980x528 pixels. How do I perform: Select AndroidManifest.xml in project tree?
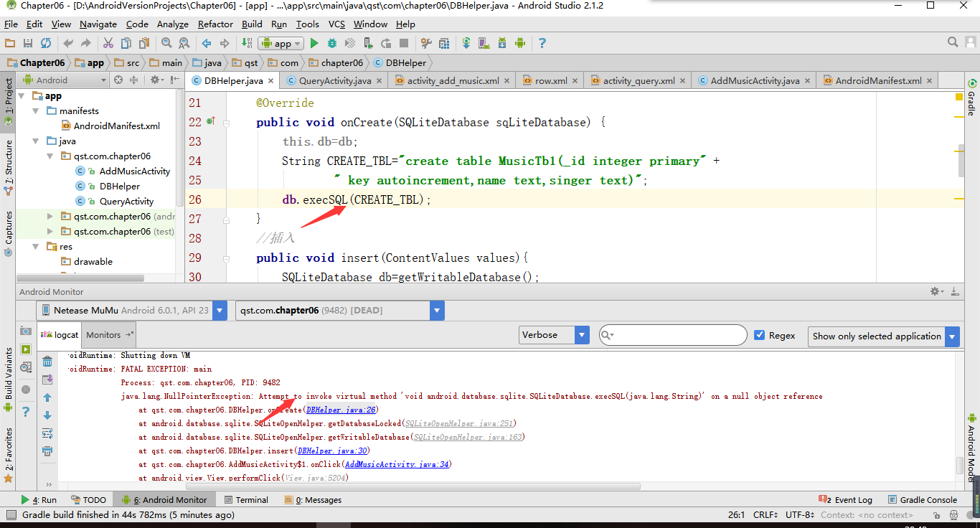[110, 126]
